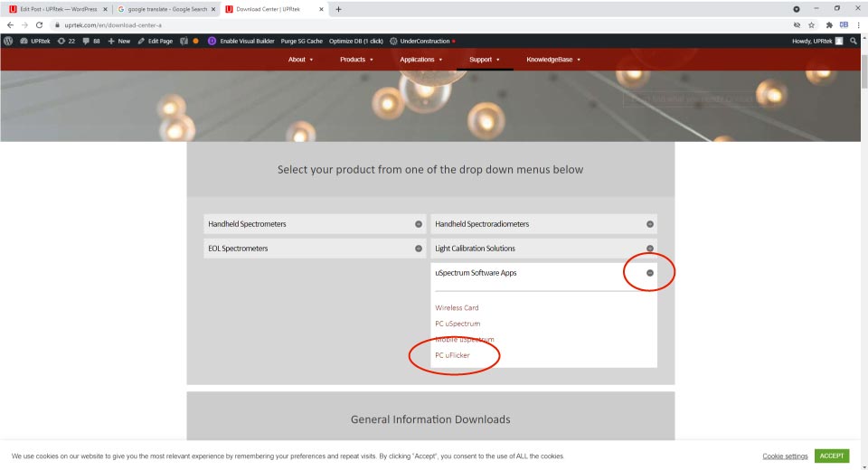Open the Chrome extensions puzzle icon
Image resolution: width=868 pixels, height=470 pixels.
point(829,25)
